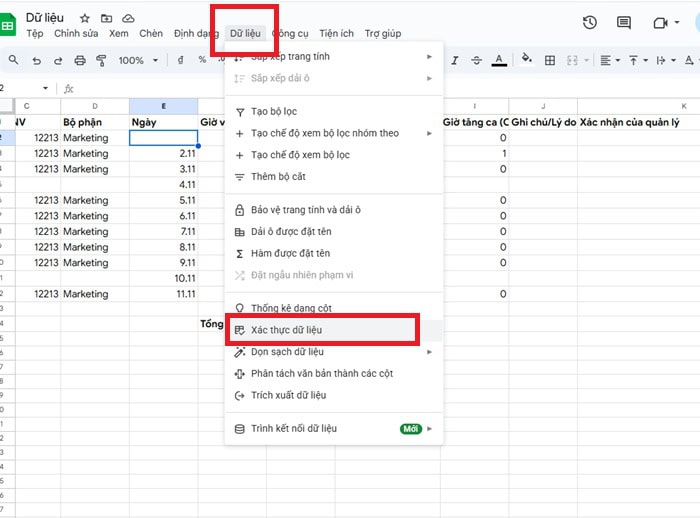Open the meeting camera dropdown arrow
The width and height of the screenshot is (700, 518).
pos(677,22)
